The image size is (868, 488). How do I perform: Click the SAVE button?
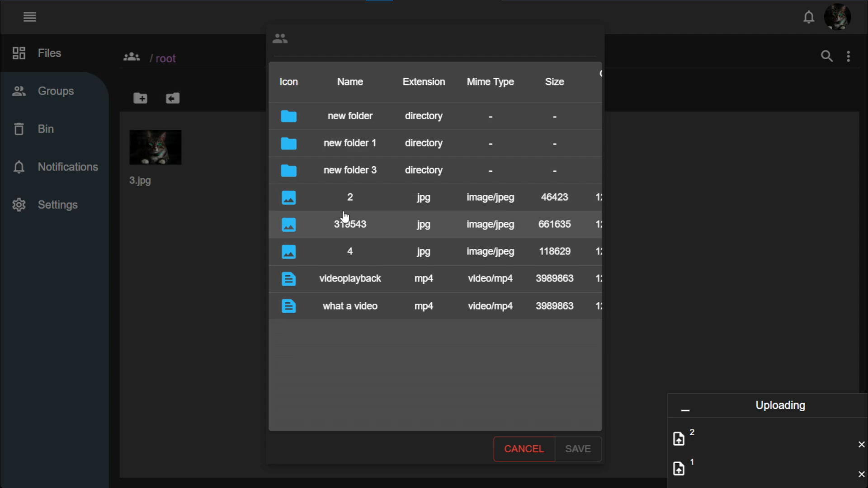pos(578,449)
